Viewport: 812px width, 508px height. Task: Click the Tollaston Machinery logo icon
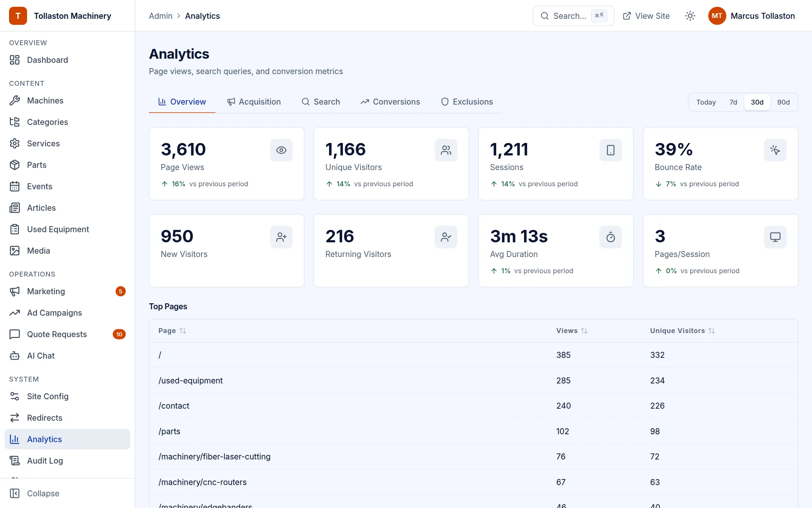pyautogui.click(x=18, y=16)
